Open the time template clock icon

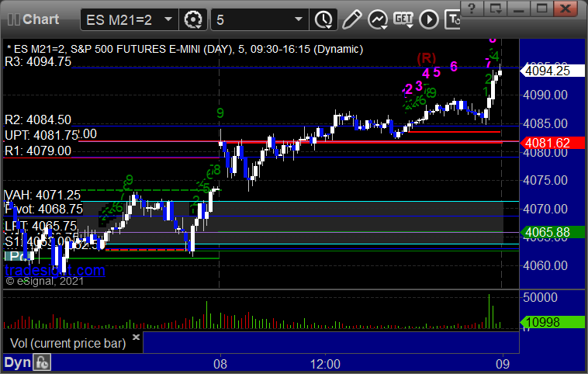coord(323,19)
